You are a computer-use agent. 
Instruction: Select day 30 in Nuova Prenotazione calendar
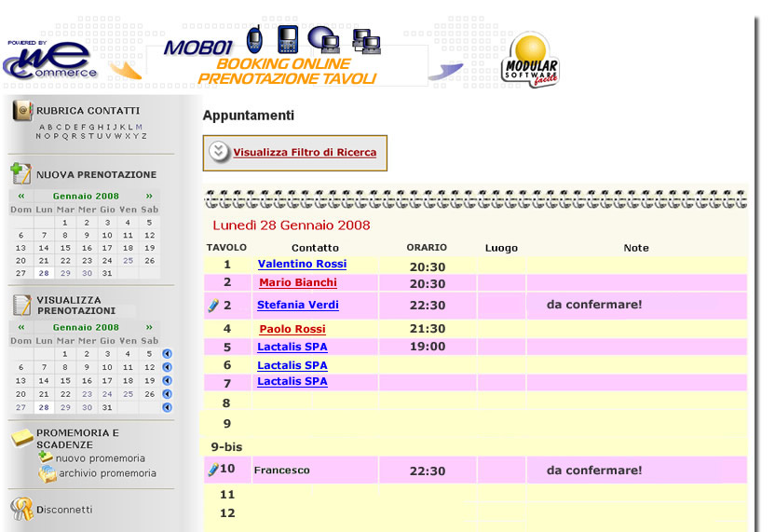[x=87, y=273]
